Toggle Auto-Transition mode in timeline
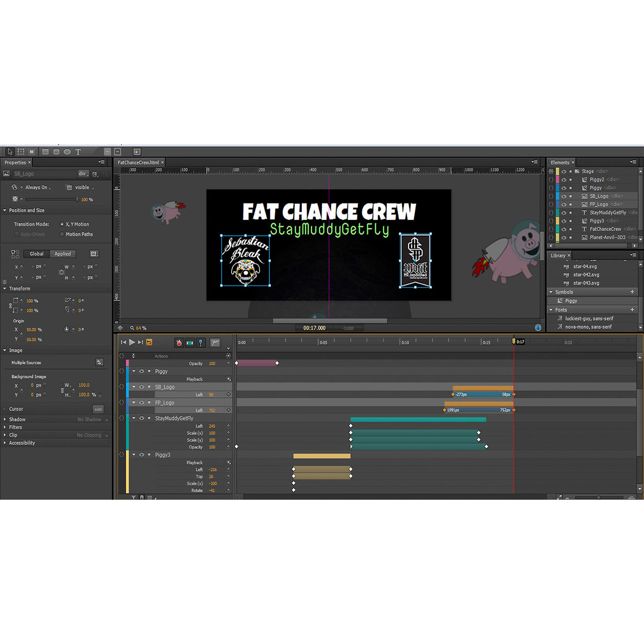 (x=190, y=343)
